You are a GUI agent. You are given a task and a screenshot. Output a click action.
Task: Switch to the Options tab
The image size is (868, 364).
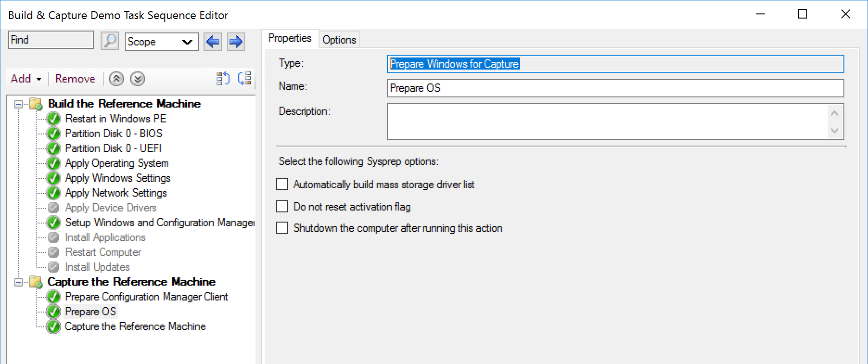pyautogui.click(x=339, y=40)
